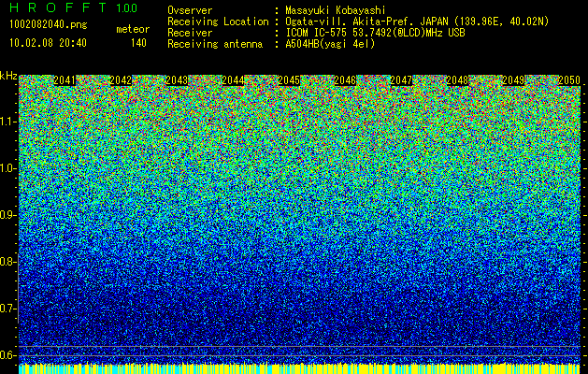The height and width of the screenshot is (374, 588).
Task: Click the meteor label
Action: click(x=133, y=29)
